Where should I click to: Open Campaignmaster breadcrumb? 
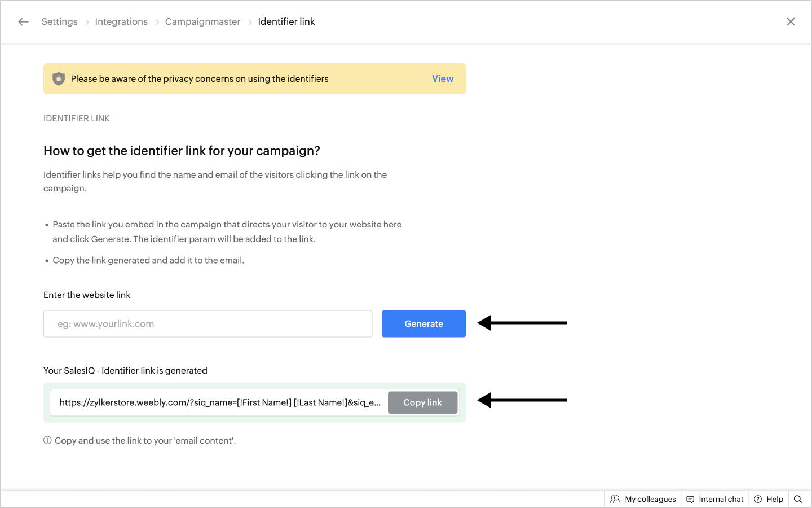coord(202,22)
